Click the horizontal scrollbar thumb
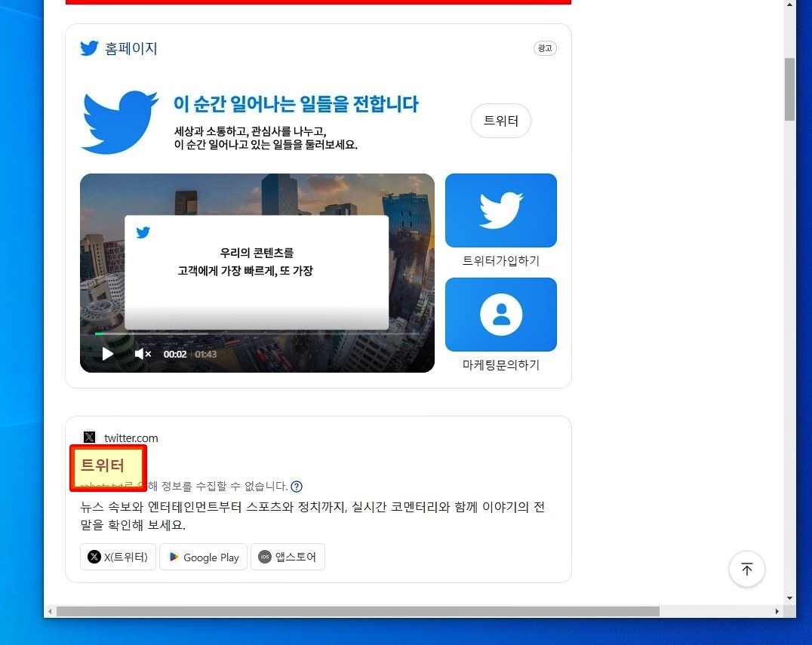 (x=358, y=611)
